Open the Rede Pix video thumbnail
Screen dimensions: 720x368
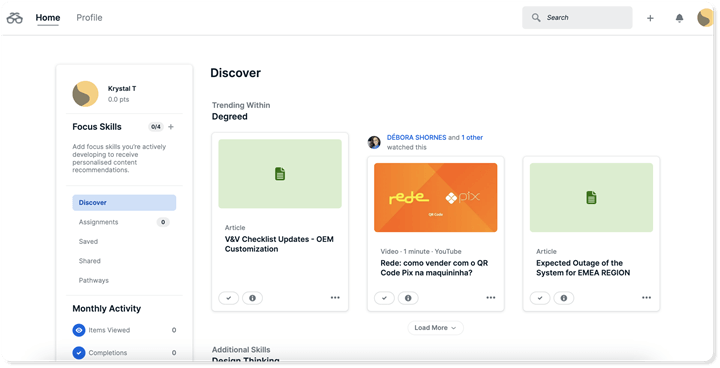click(x=436, y=198)
